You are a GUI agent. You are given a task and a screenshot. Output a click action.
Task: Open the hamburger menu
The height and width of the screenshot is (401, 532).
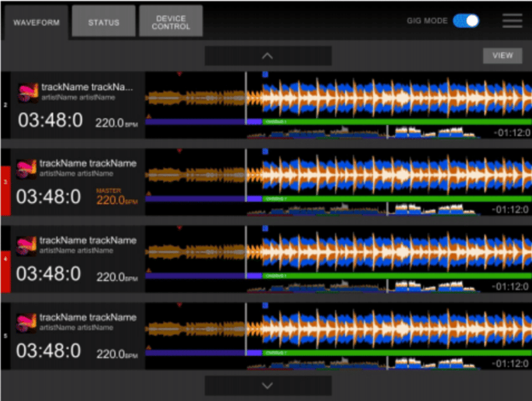(512, 20)
